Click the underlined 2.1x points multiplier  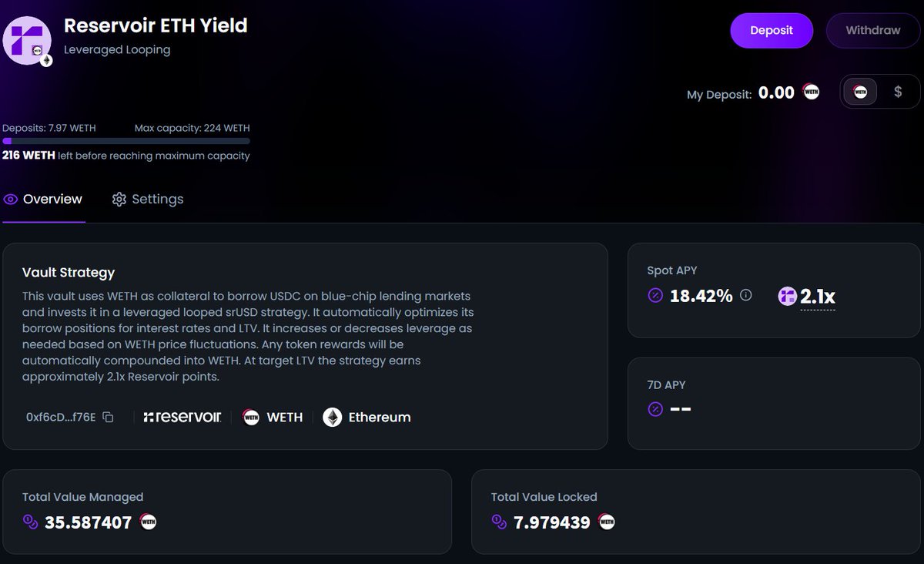click(818, 297)
